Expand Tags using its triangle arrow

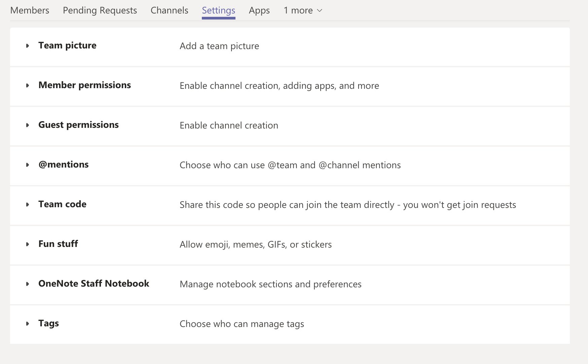click(28, 324)
